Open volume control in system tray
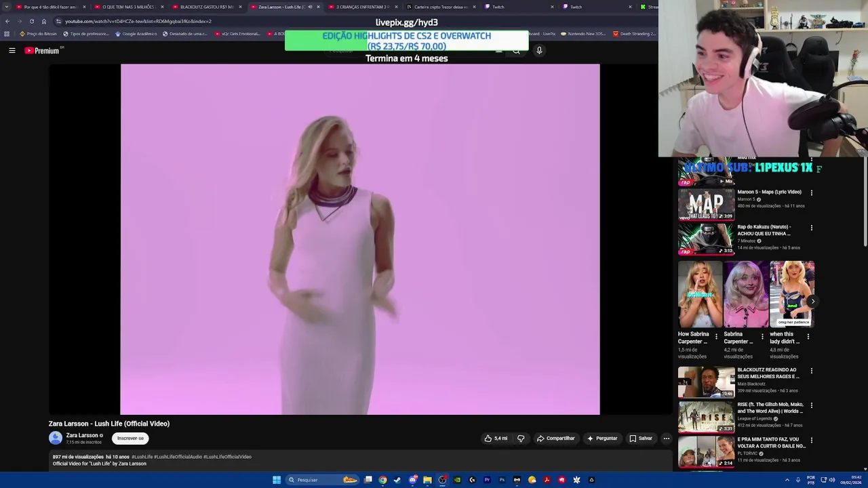 point(832,480)
